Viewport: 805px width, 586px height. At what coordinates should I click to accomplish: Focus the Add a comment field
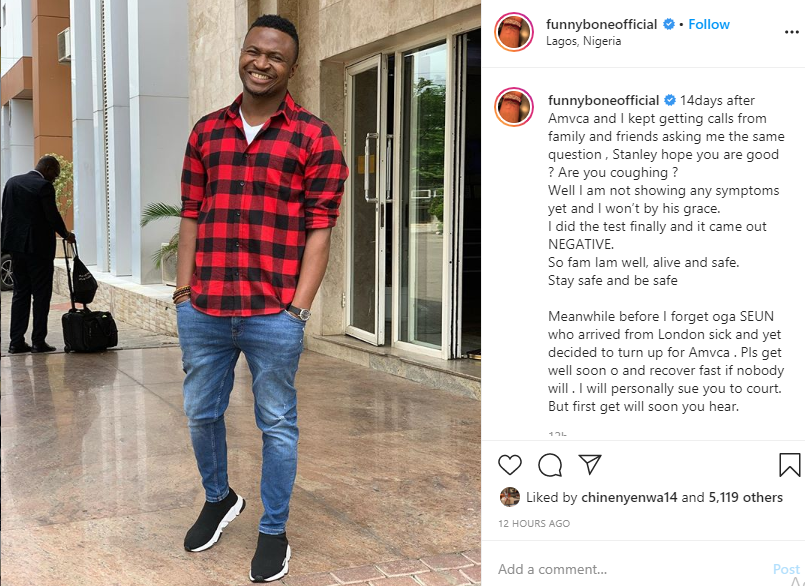pyautogui.click(x=631, y=569)
